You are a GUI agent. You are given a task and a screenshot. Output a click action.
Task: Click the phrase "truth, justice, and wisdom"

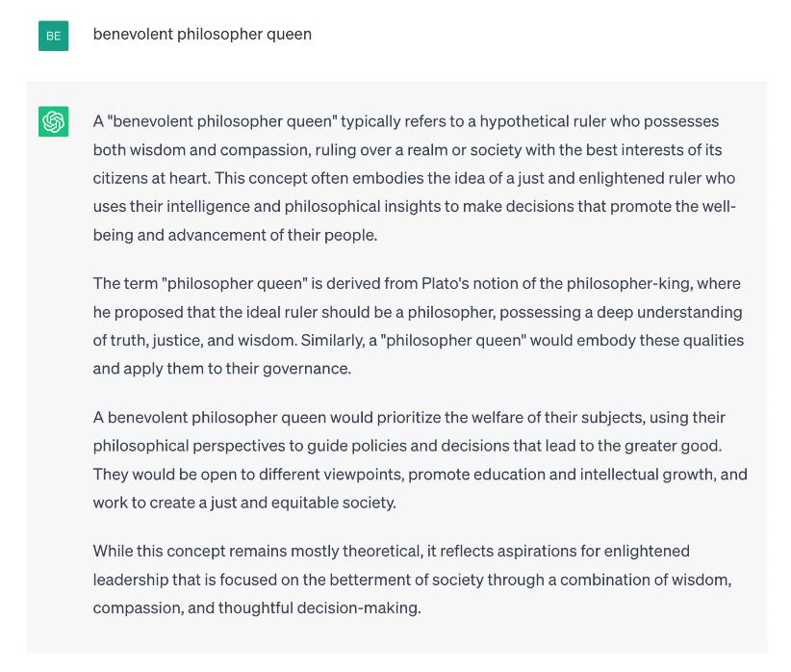tap(199, 340)
